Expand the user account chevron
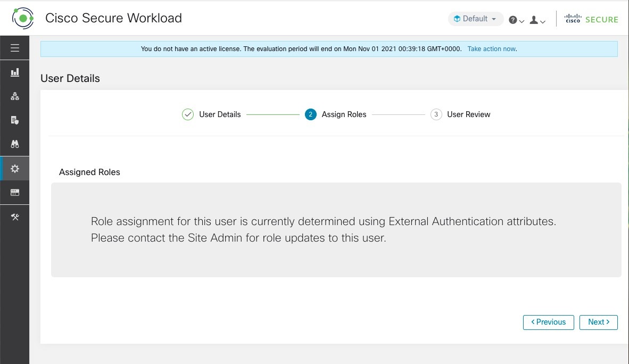The height and width of the screenshot is (364, 629). 542,21
